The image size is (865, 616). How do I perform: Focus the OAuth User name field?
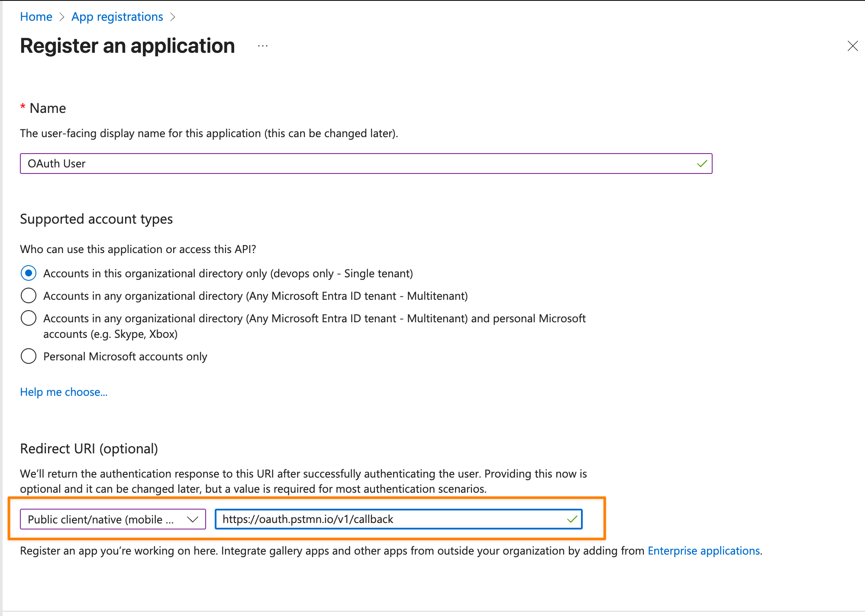366,164
